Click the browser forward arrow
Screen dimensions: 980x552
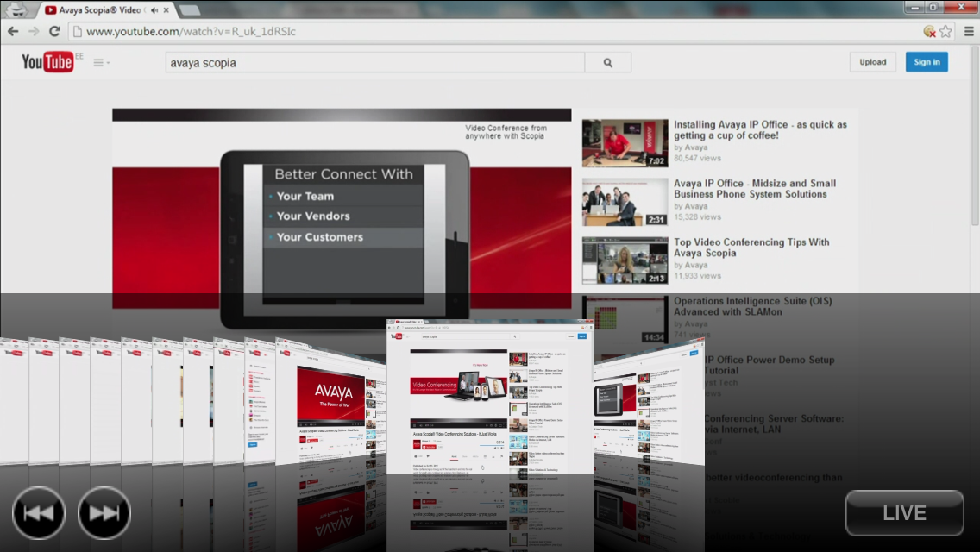[x=34, y=31]
